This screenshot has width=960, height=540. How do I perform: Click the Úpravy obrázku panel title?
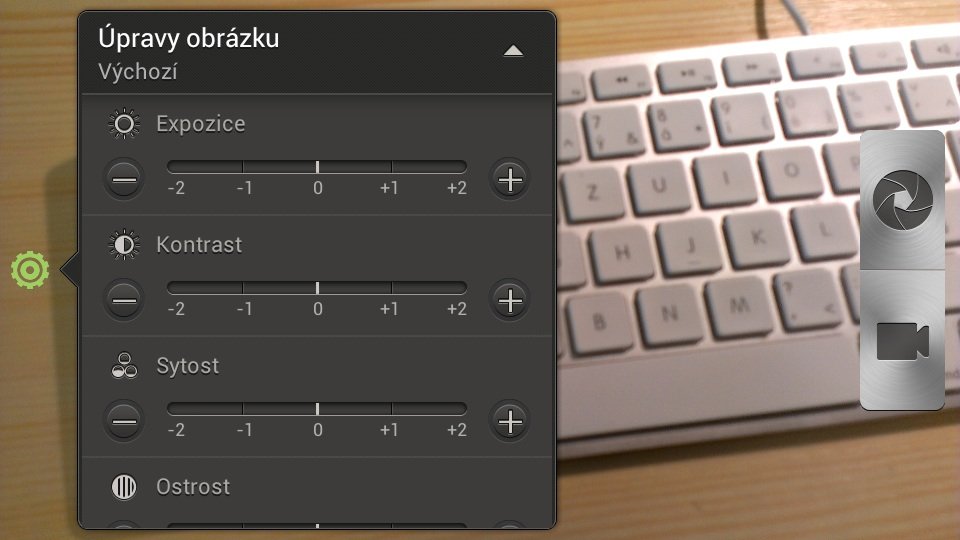(189, 38)
